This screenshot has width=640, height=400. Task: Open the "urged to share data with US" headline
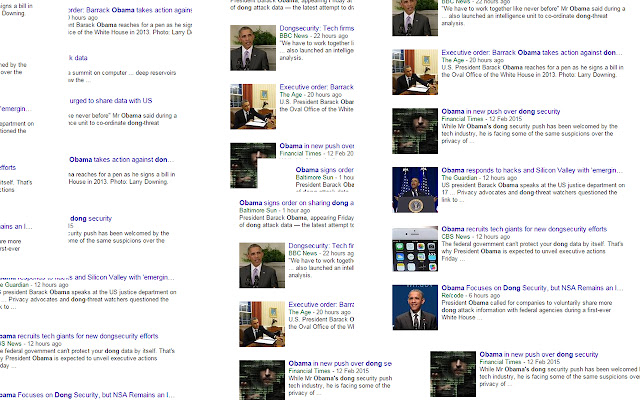111,100
